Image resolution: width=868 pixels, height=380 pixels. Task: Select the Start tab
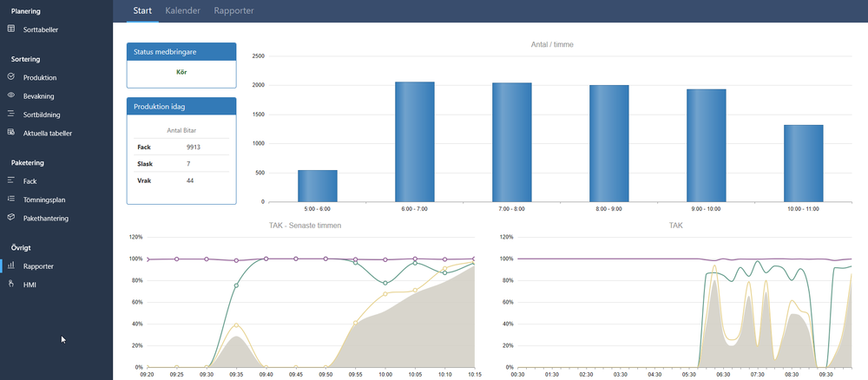click(x=142, y=11)
